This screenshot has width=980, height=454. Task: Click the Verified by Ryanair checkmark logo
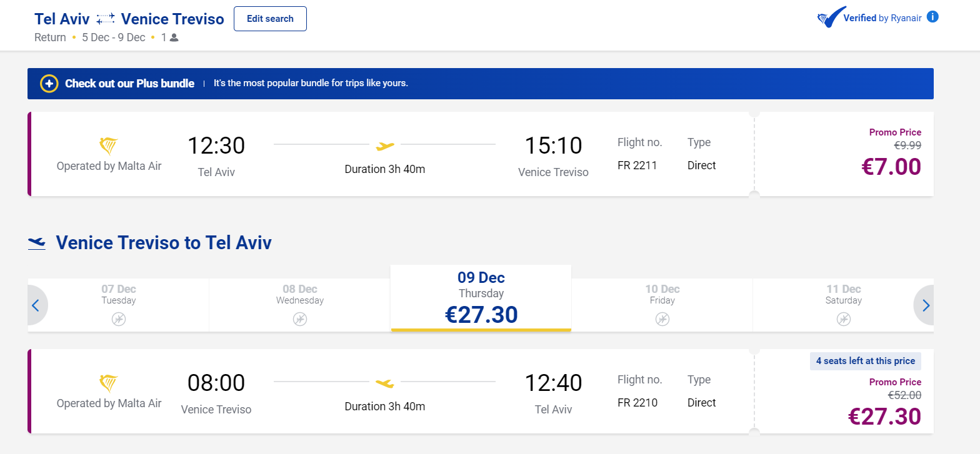[x=829, y=19]
